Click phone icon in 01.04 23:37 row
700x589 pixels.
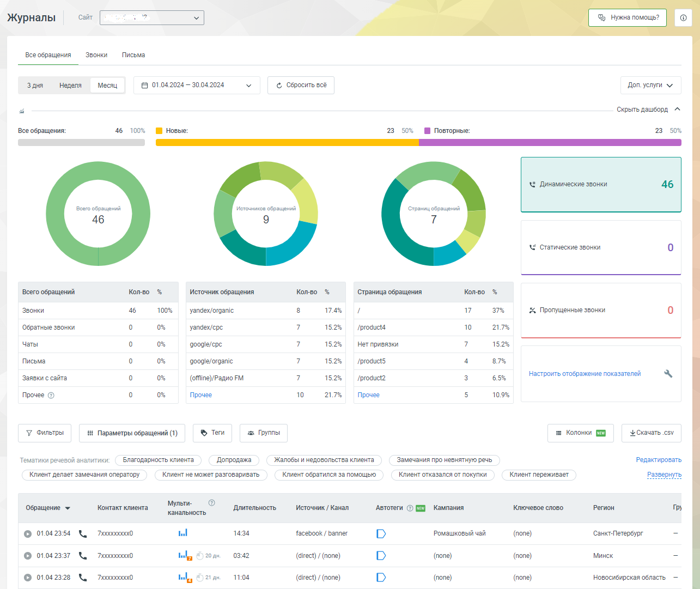point(83,556)
